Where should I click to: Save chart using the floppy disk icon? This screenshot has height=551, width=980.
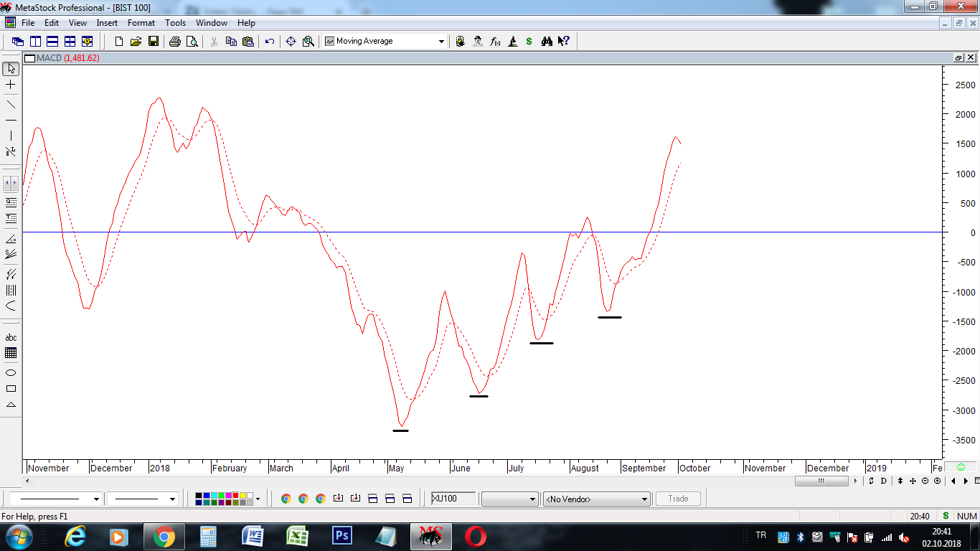[153, 42]
